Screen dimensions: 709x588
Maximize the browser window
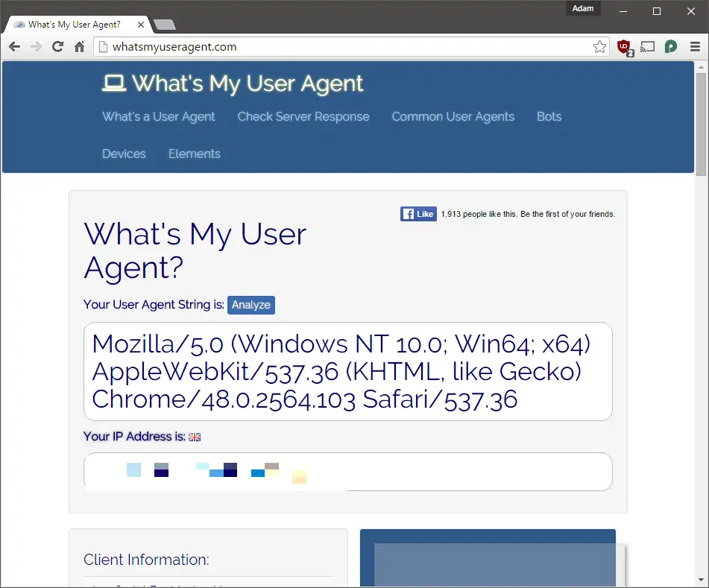(657, 11)
